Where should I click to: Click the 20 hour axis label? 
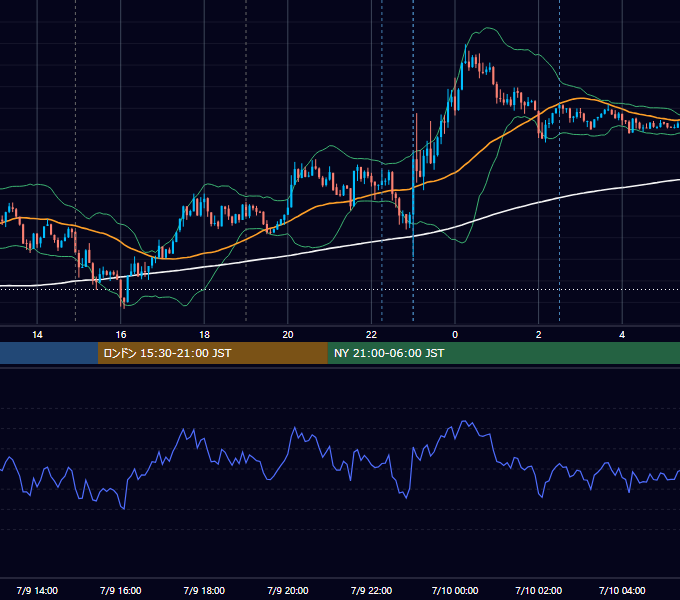[x=288, y=335]
